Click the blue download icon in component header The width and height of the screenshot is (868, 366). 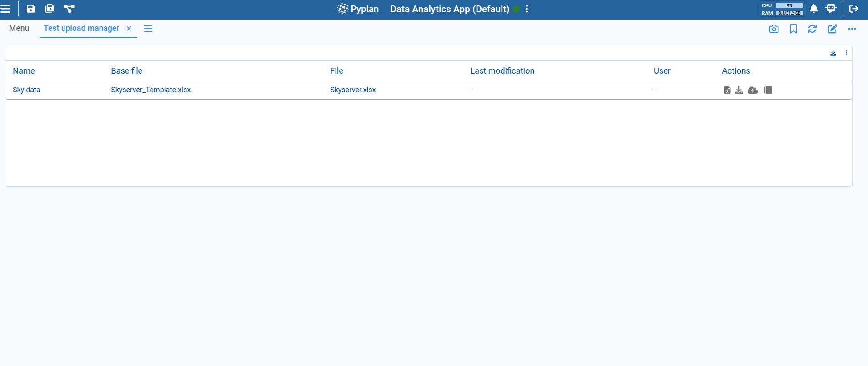(833, 53)
